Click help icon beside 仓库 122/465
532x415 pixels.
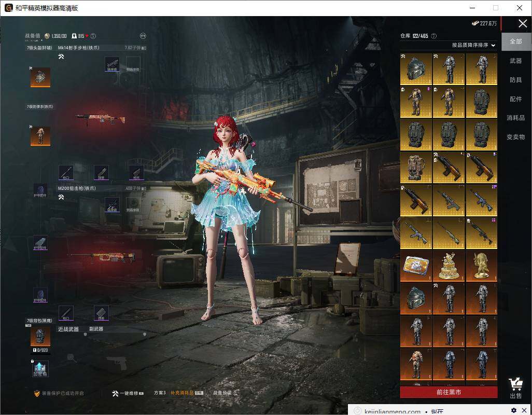(433, 36)
